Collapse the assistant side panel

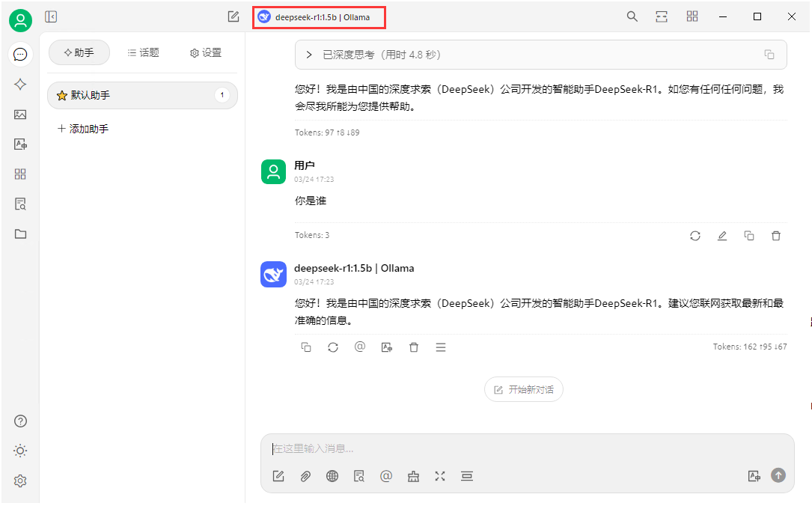[x=51, y=16]
